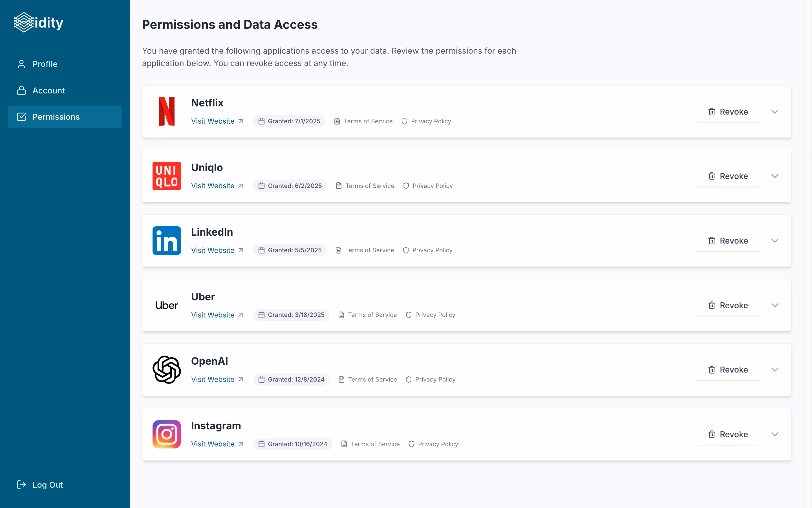
Task: Click the OpenAI app title
Action: pos(209,361)
